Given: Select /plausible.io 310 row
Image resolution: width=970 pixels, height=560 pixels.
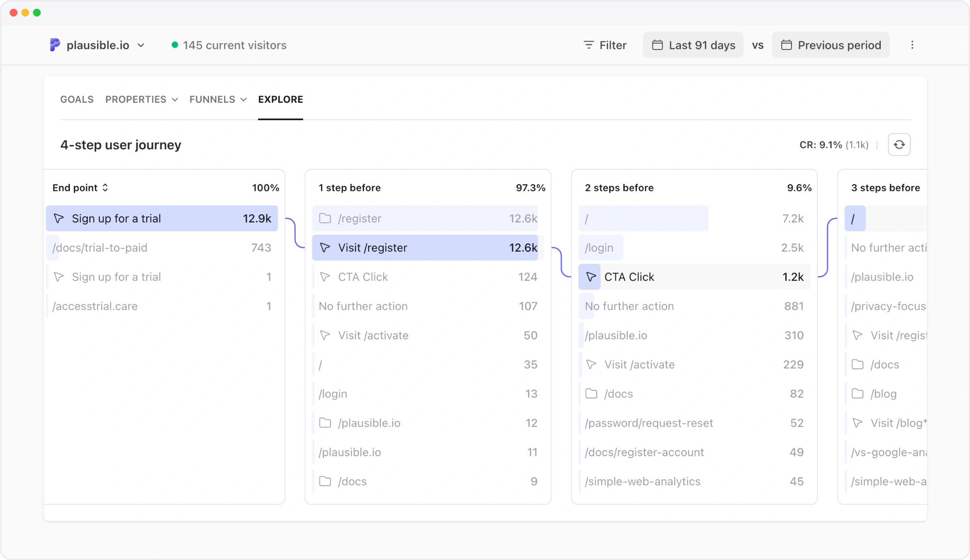Looking at the screenshot, I should point(694,336).
